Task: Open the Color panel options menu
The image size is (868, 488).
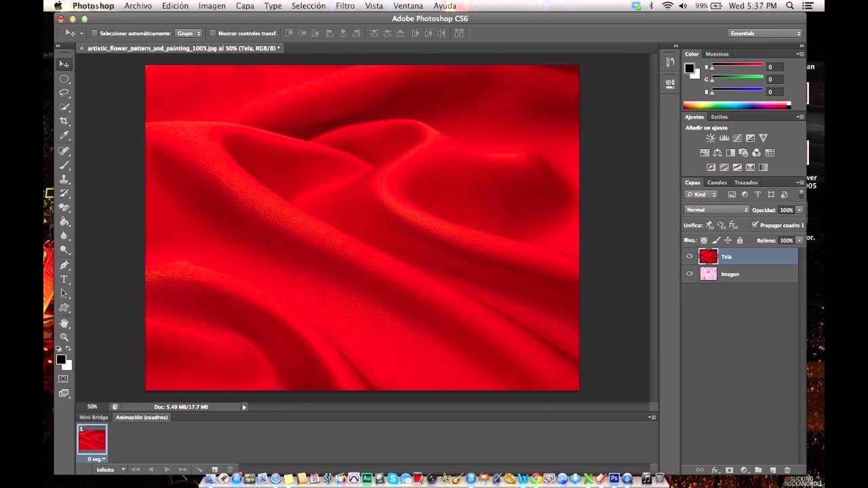Action: click(801, 54)
